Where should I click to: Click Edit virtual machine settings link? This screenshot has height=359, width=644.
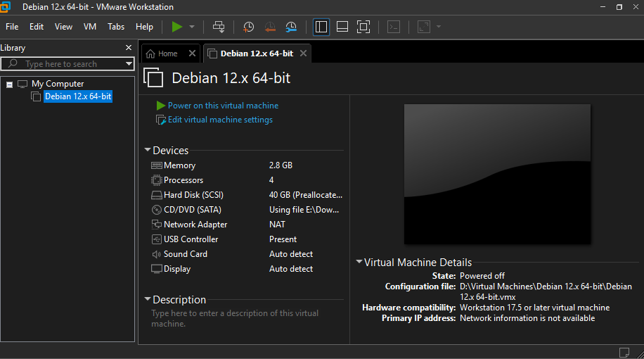[220, 120]
